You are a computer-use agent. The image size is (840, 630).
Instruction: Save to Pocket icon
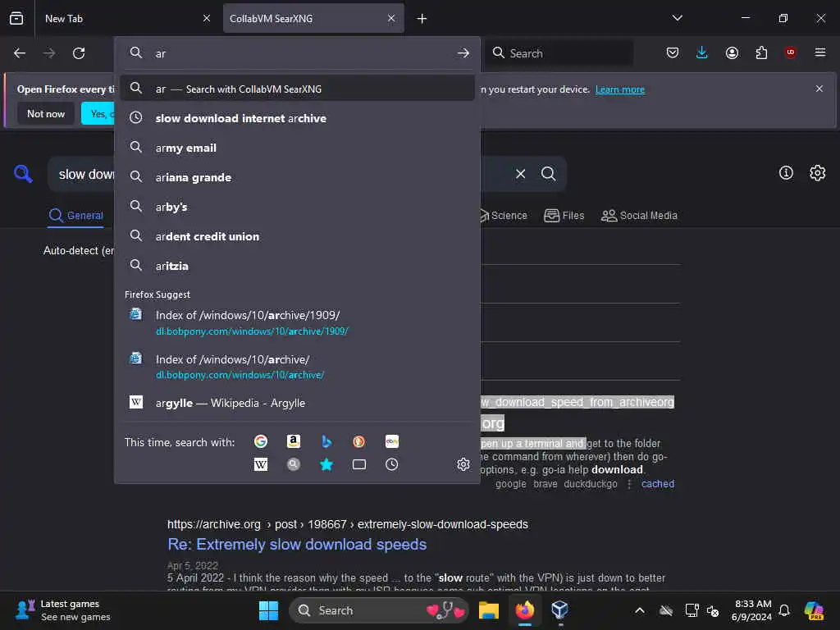(673, 52)
